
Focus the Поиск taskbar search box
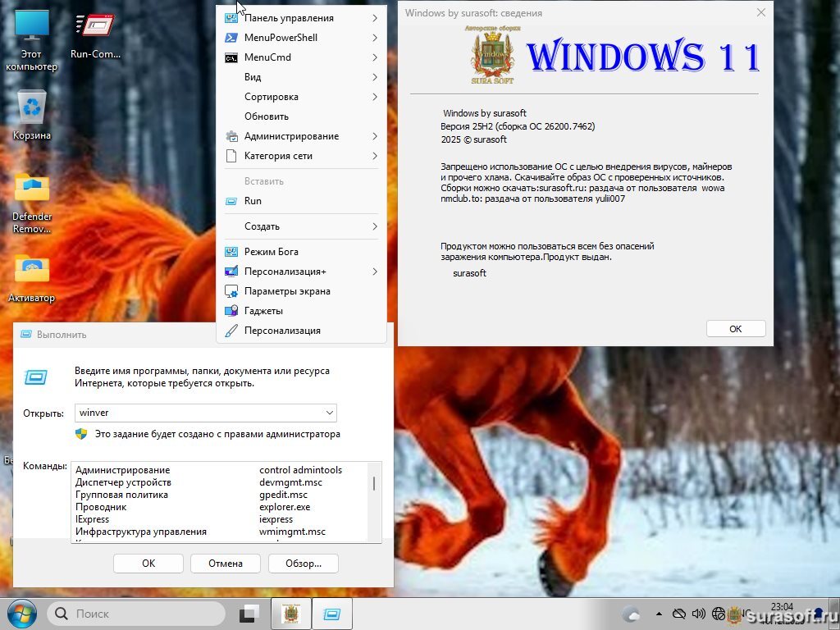(x=137, y=614)
